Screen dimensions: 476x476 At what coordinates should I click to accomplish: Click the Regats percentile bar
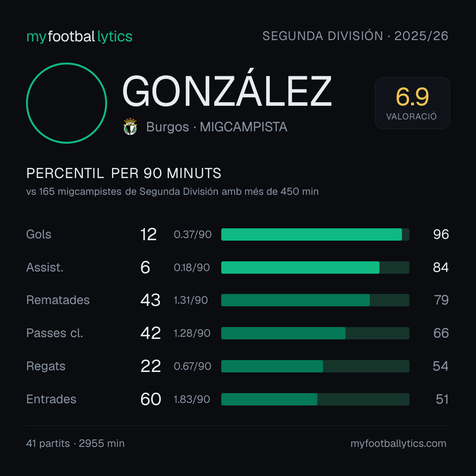[315, 366]
